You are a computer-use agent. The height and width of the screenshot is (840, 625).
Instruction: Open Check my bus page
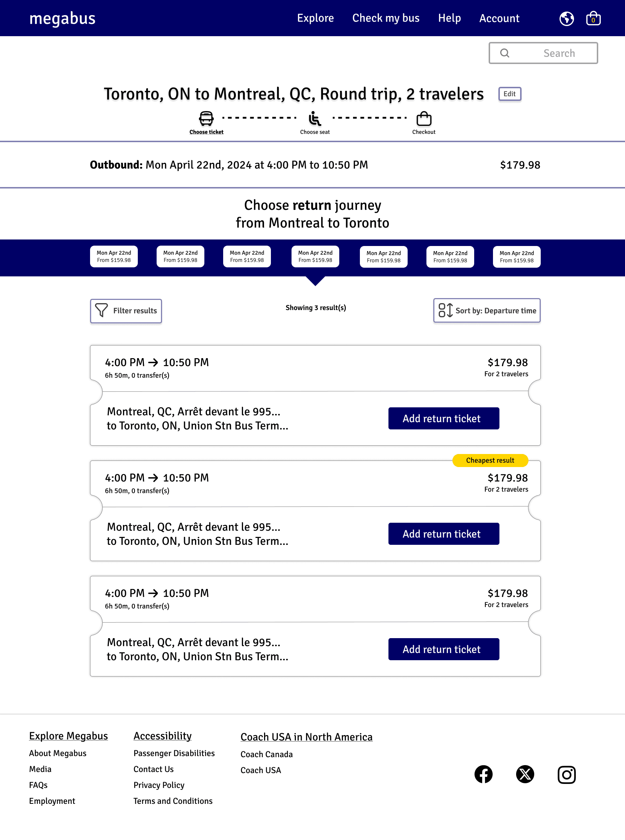coord(386,18)
